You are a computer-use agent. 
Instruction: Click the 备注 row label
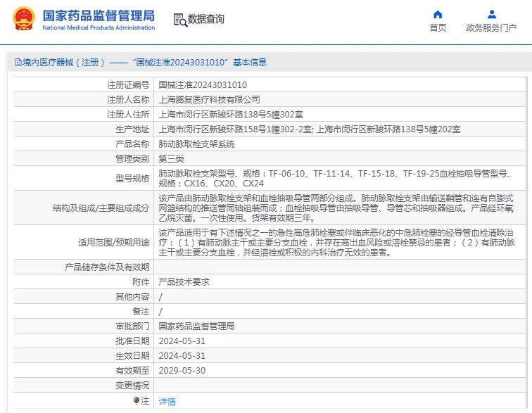(141, 312)
